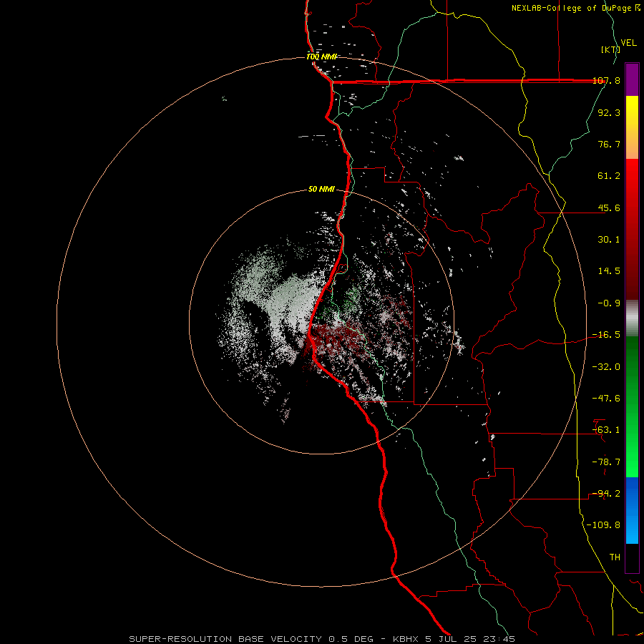Click the 50 NMI range ring label
This screenshot has height=644, width=644.
(321, 190)
